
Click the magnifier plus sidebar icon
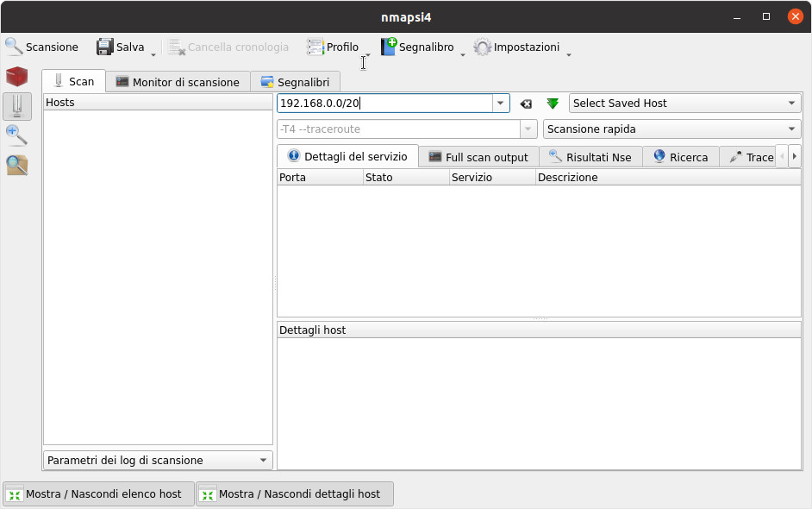[16, 135]
